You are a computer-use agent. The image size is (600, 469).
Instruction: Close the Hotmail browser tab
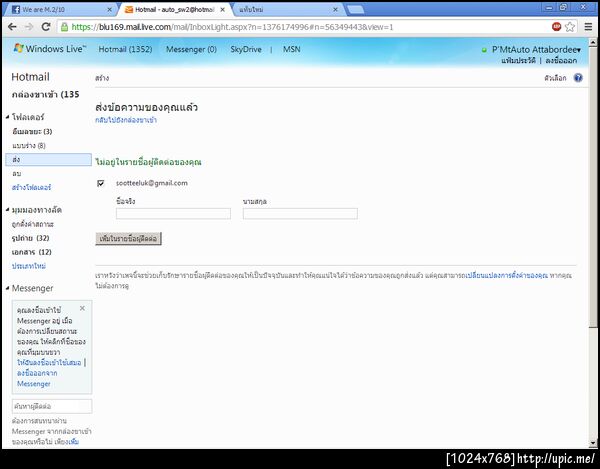click(222, 10)
